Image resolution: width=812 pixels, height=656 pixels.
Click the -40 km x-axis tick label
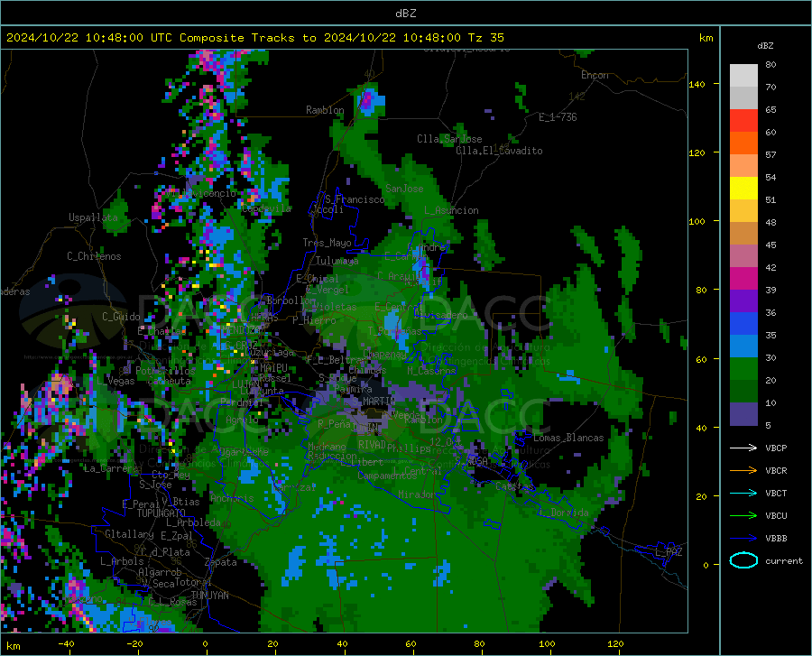pos(66,644)
